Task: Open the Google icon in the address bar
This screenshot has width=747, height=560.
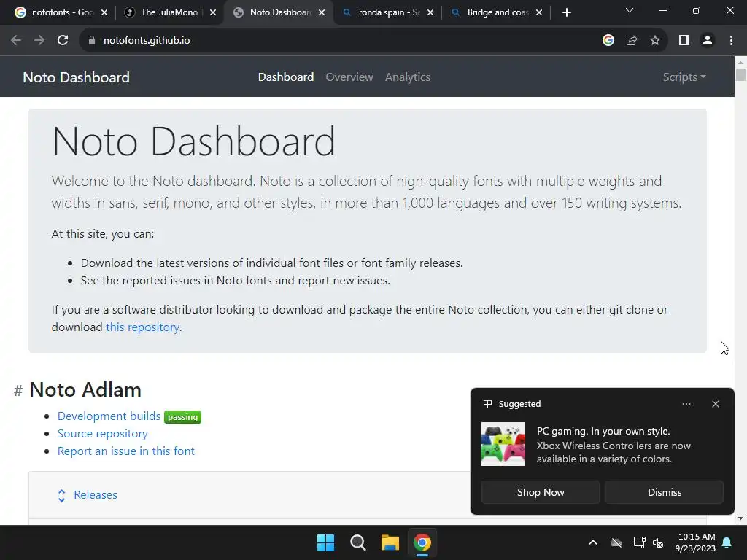Action: coord(608,41)
